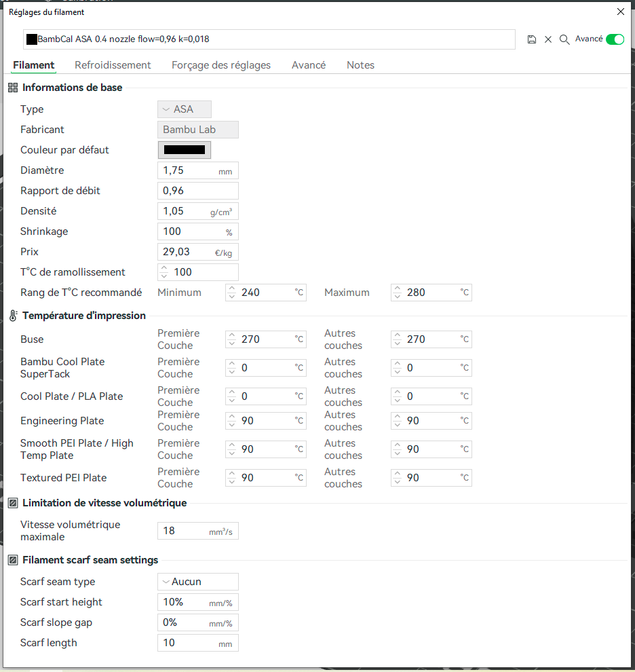Decrease Textured PEI Plate other layers temperature
Image resolution: width=635 pixels, height=672 pixels.
coord(397,482)
